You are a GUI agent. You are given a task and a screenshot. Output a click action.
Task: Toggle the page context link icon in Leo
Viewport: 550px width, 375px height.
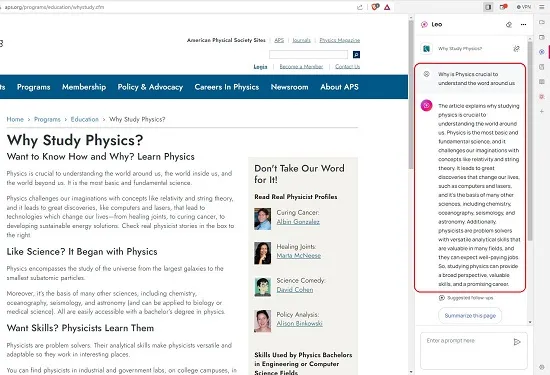(516, 48)
